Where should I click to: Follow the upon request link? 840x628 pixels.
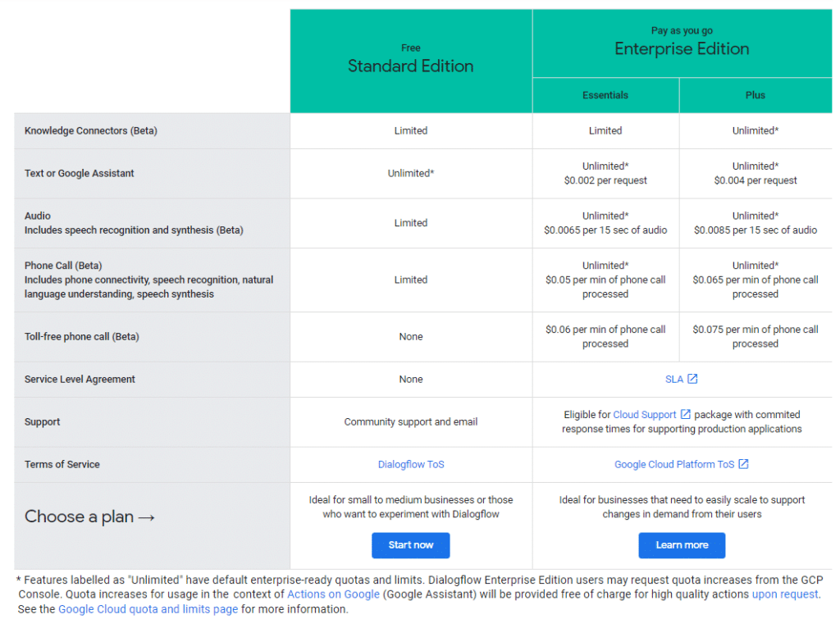(x=785, y=594)
